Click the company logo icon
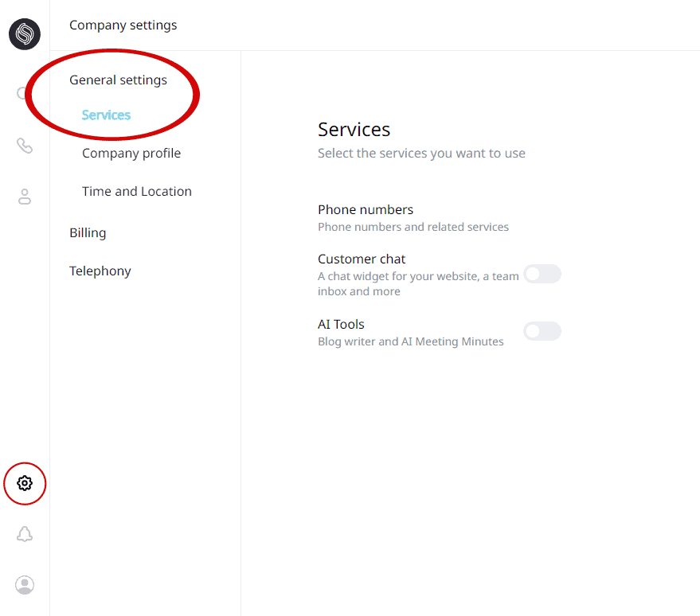Viewport: 700px width, 616px height. 25,34
